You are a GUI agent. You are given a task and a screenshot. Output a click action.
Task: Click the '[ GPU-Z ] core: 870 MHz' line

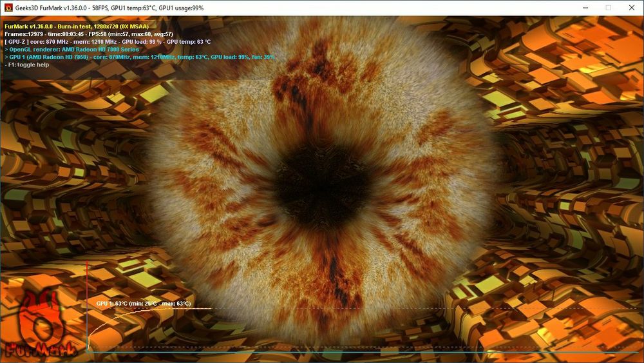[108, 41]
